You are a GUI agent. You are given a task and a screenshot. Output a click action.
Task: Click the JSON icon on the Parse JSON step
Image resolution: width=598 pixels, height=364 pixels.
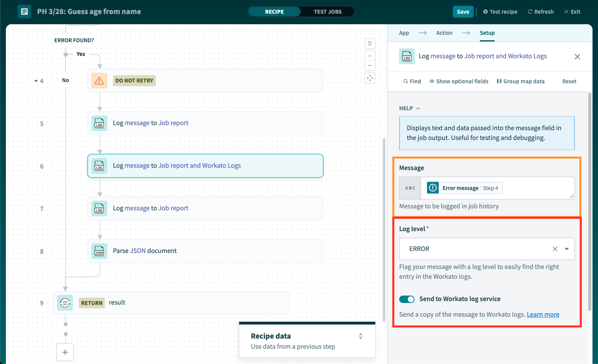pyautogui.click(x=99, y=251)
